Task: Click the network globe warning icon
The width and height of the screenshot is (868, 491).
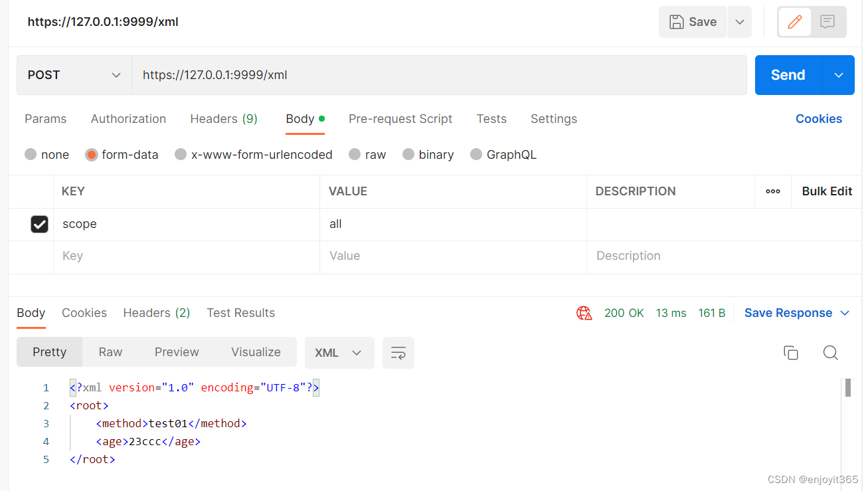Action: click(584, 313)
